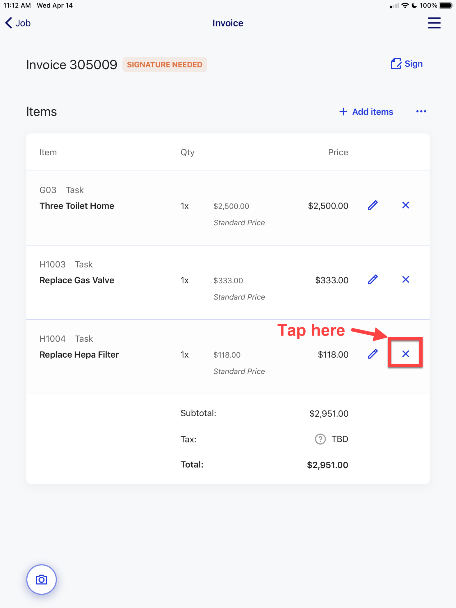
Task: Open the camera button
Action: [x=41, y=580]
